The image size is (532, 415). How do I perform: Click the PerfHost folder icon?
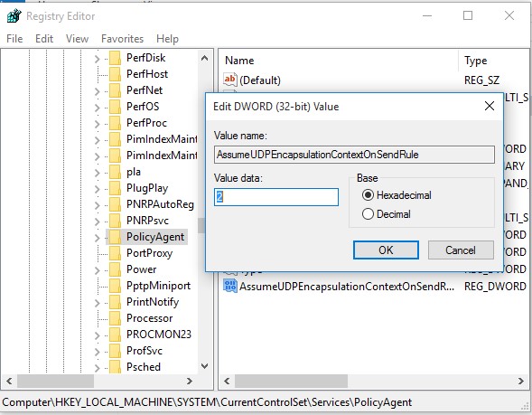[115, 74]
